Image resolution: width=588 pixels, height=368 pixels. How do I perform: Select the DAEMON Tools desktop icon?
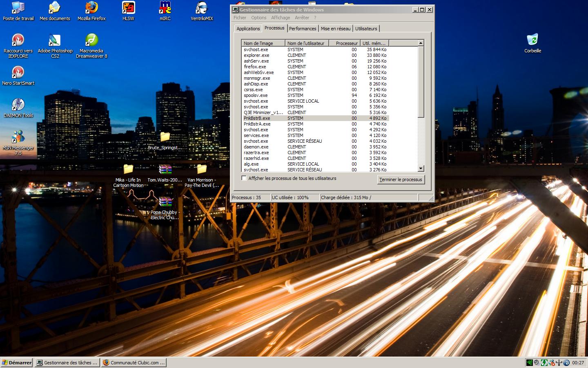[x=18, y=105]
